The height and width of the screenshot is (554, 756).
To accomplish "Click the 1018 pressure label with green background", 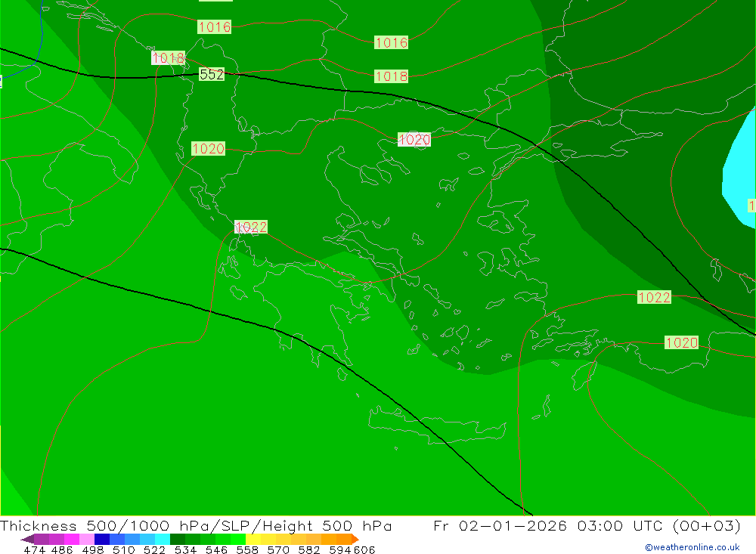I will (391, 76).
